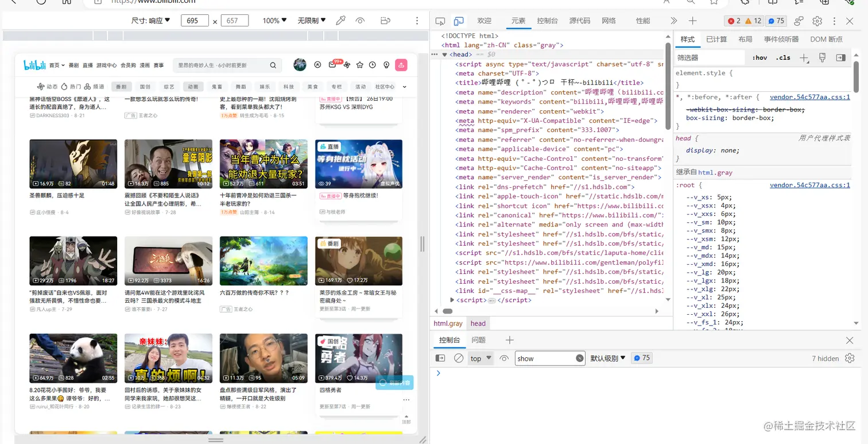Toggle the computed styles sidebar pane icon
The width and height of the screenshot is (868, 444).
pyautogui.click(x=840, y=57)
